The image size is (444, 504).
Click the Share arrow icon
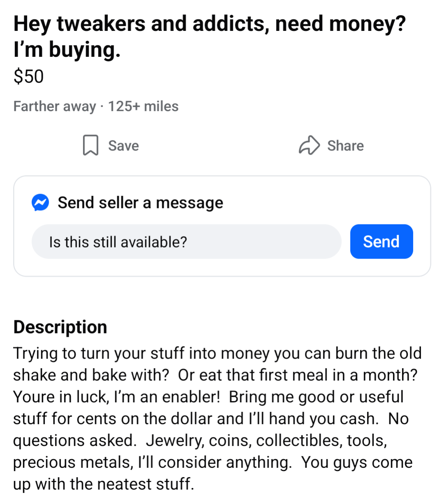(x=309, y=145)
